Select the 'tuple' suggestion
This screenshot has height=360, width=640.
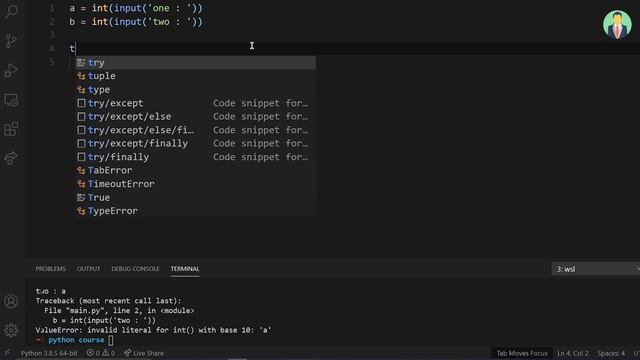pos(196,76)
